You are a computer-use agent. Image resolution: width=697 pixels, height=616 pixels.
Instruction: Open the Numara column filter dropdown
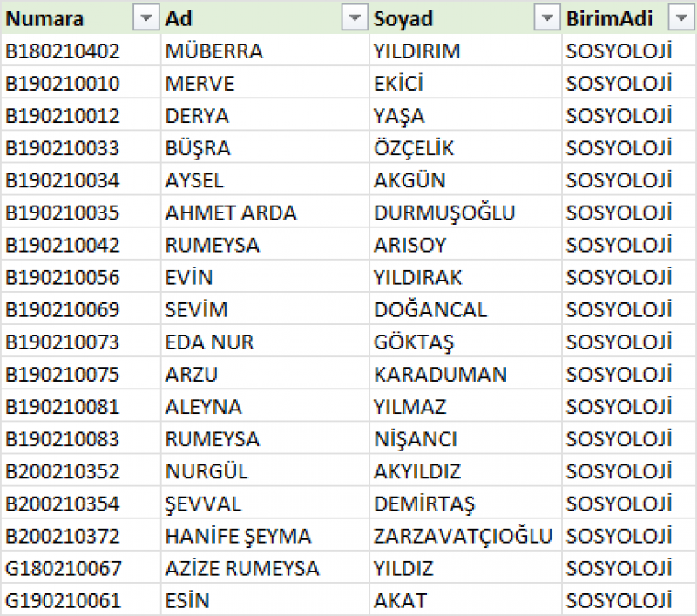tap(144, 18)
